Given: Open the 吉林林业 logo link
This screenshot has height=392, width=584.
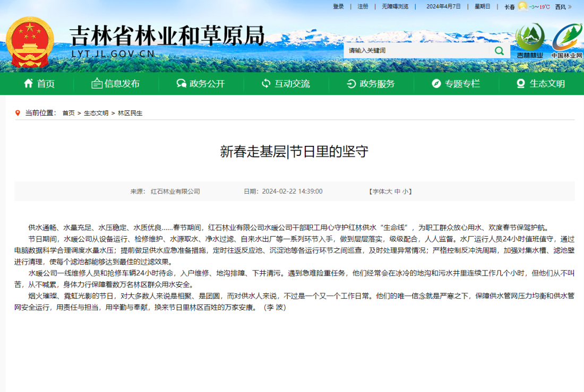Looking at the screenshot, I should [530, 40].
